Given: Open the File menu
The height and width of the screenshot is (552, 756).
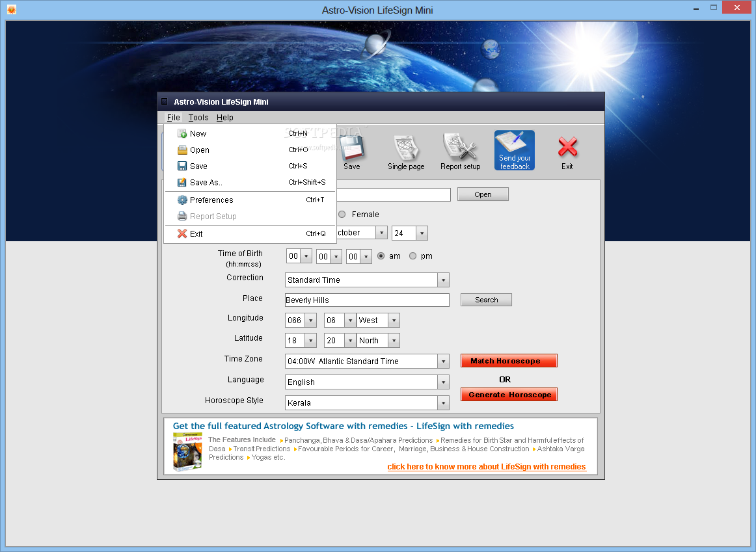Looking at the screenshot, I should (174, 118).
